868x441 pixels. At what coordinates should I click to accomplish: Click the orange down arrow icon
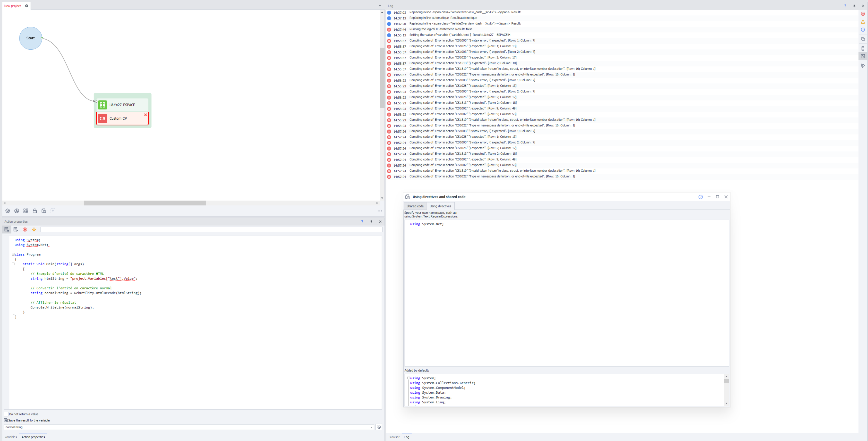34,229
